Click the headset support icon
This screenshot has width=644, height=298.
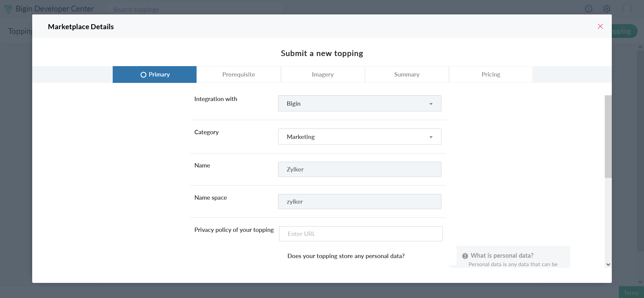click(626, 9)
